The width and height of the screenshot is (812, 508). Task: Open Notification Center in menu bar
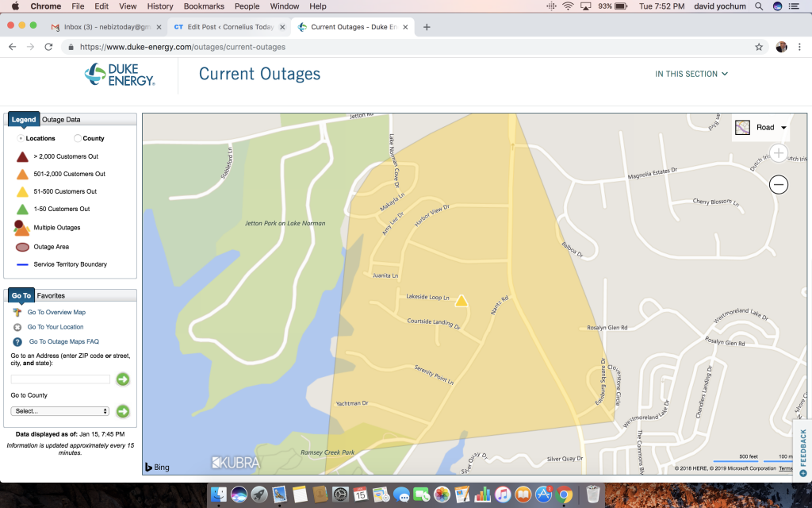click(794, 6)
